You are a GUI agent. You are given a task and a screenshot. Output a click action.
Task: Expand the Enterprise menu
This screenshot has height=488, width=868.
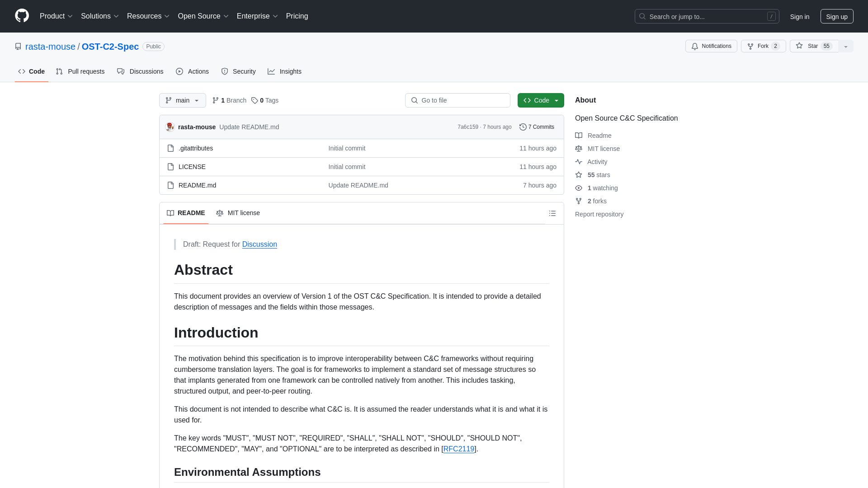(257, 16)
